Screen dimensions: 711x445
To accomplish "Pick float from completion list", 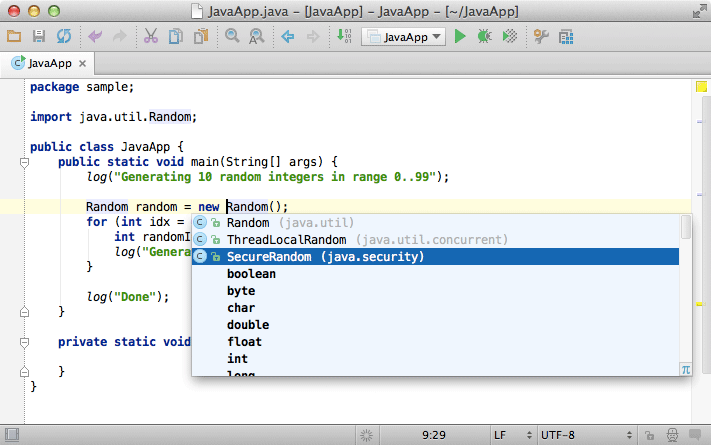I will click(435, 342).
